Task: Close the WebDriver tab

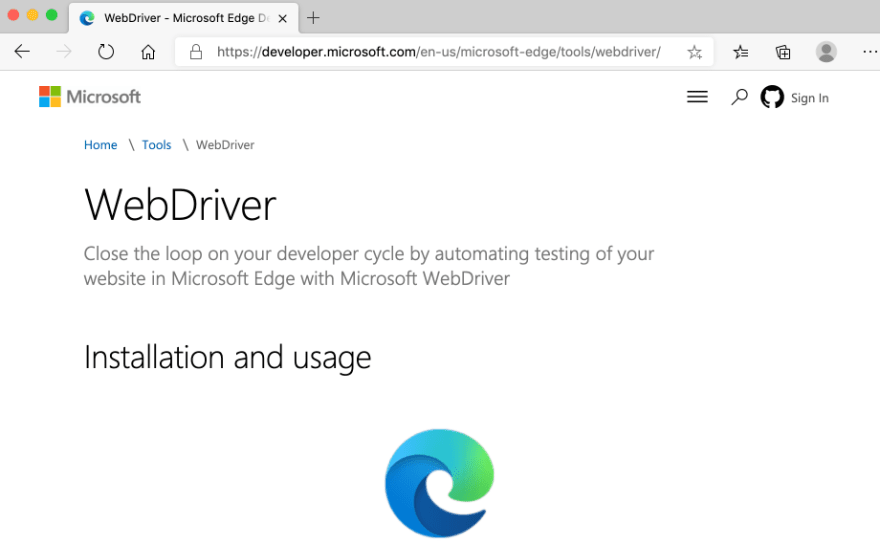Action: tap(283, 19)
